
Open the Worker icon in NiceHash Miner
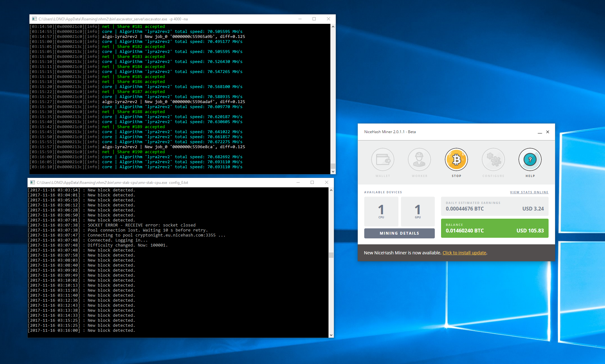419,159
